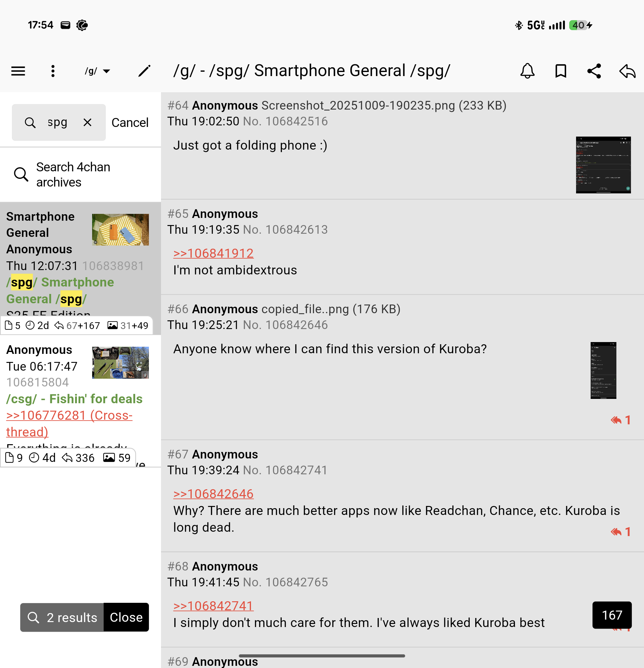Tap the pencil compose thread icon
Image resolution: width=644 pixels, height=668 pixels.
144,71
